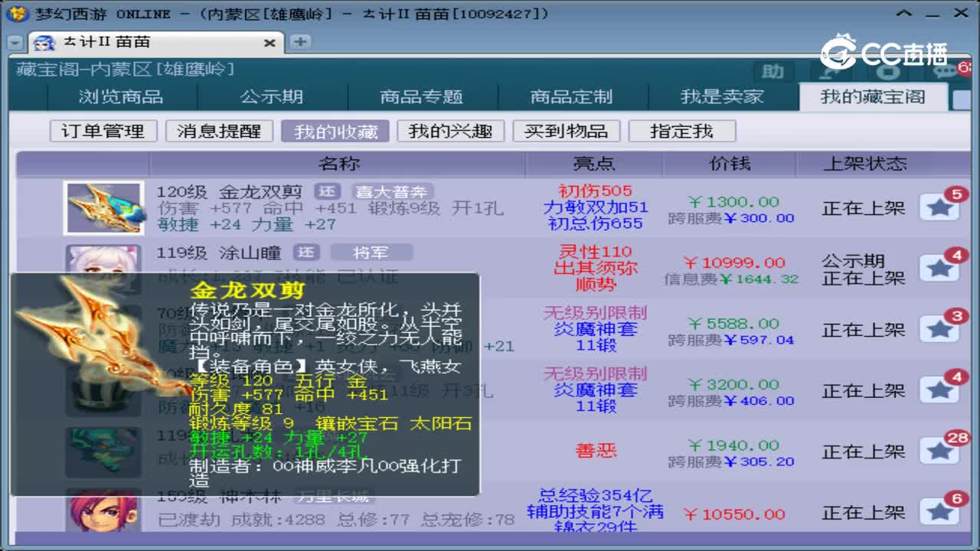This screenshot has height=551, width=980.
Task: Click the 喜大普奔 server tag
Action: pos(393,191)
